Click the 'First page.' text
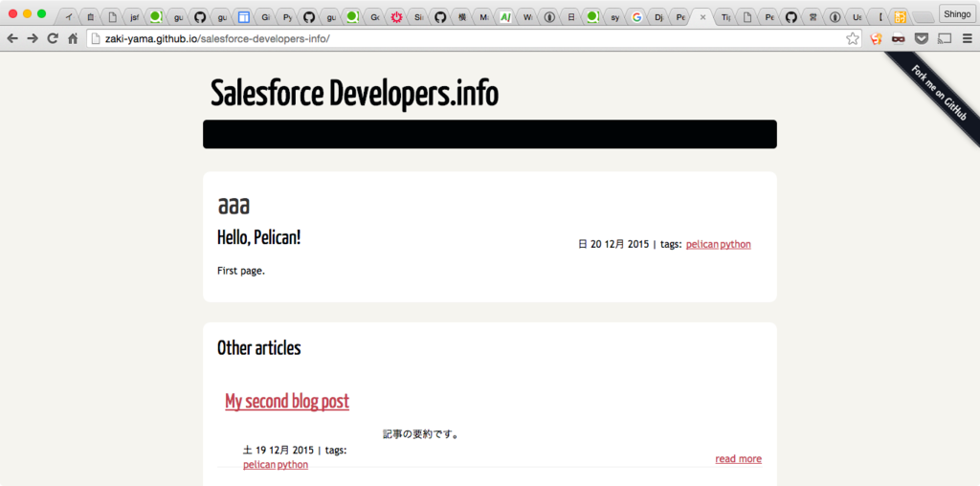 (x=241, y=271)
